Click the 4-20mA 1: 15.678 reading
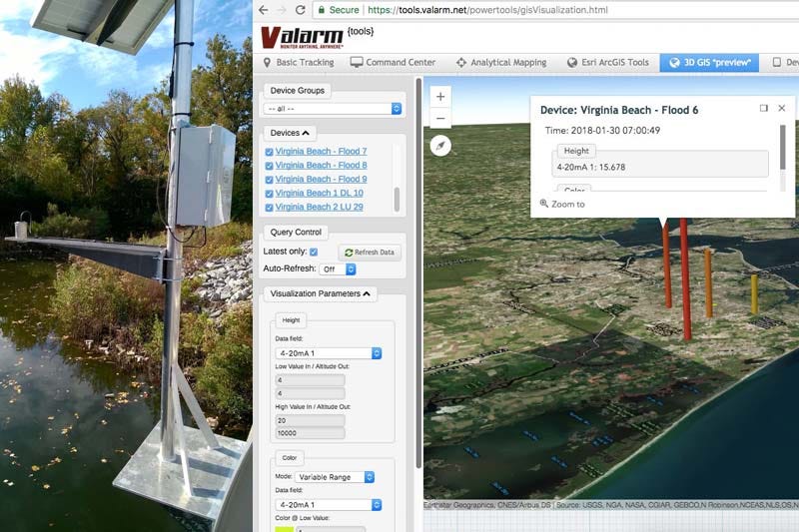Image resolution: width=799 pixels, height=532 pixels. pos(590,167)
